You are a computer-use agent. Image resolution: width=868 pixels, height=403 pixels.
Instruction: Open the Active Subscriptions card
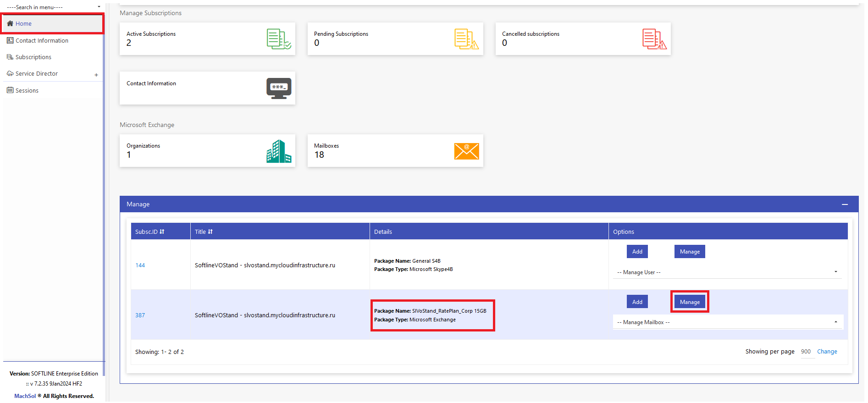pos(207,39)
